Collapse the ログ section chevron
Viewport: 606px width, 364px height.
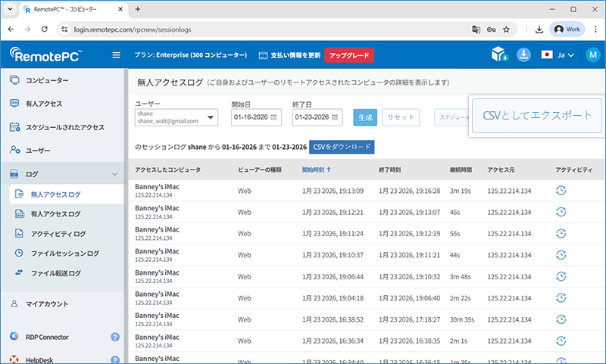[x=115, y=175]
